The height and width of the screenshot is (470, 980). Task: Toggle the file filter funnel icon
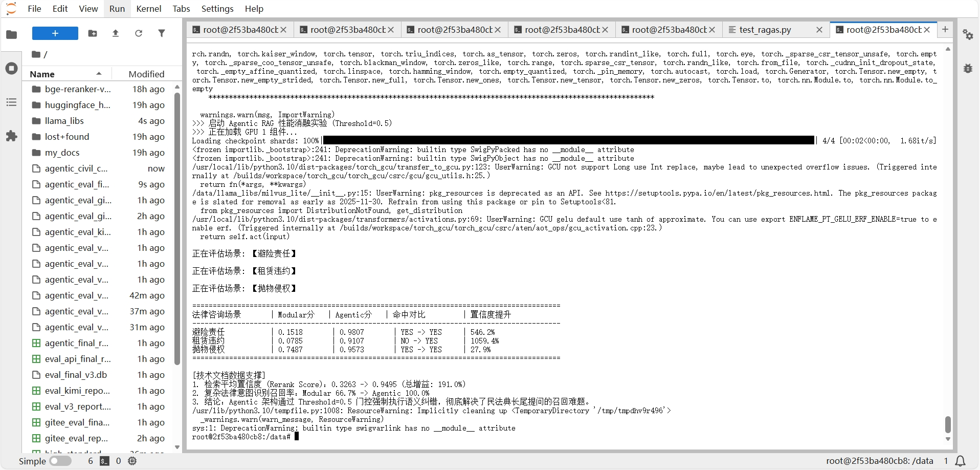point(162,33)
